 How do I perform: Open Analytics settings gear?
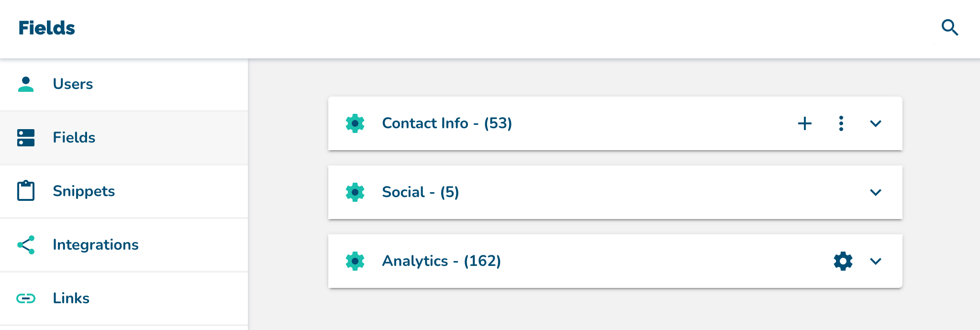(843, 261)
